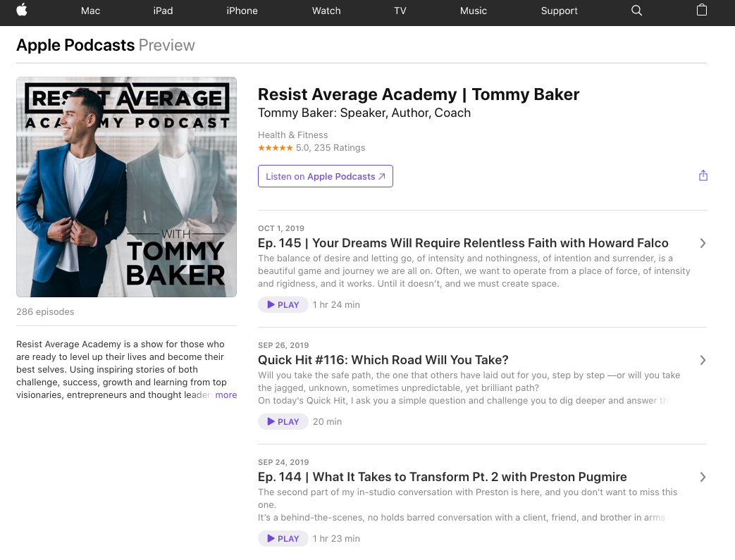Expand Ep. 145 details chevron
This screenshot has width=735, height=560.
[702, 243]
